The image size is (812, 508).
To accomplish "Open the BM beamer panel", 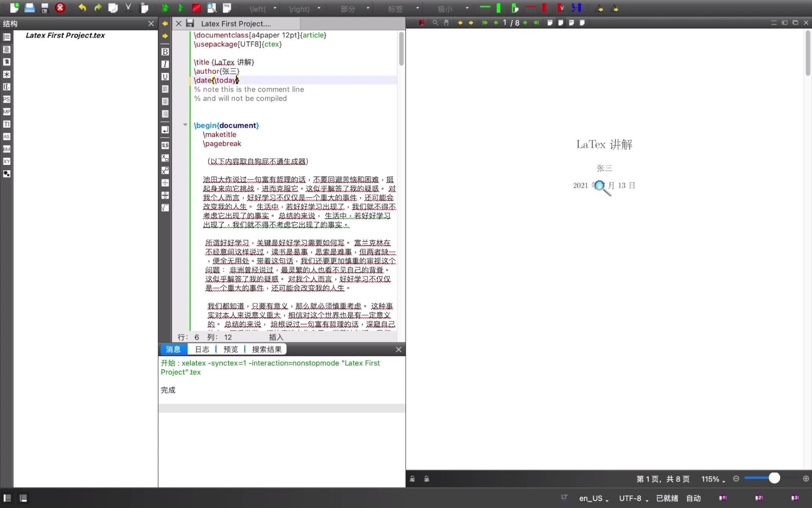I will pos(6,149).
